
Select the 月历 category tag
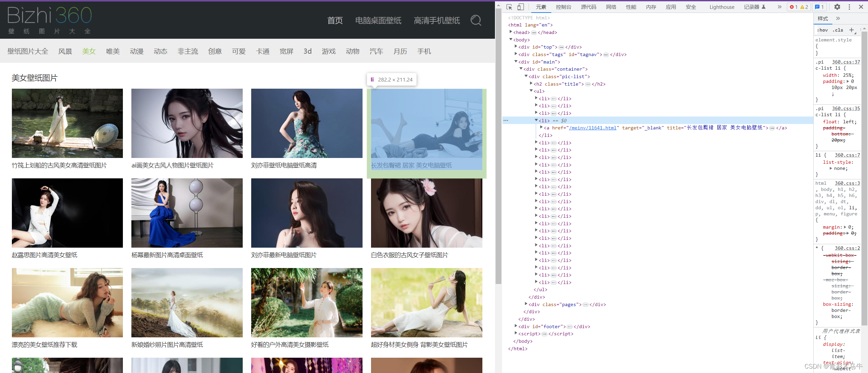coord(400,51)
